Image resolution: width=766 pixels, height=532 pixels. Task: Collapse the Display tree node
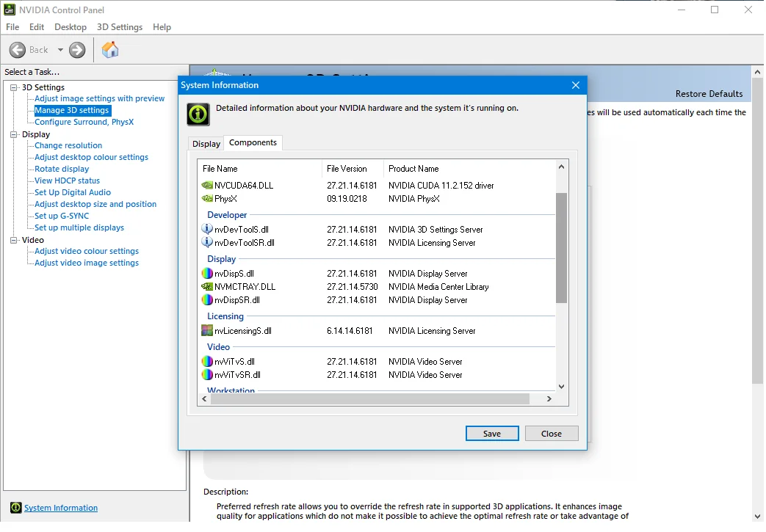point(14,134)
